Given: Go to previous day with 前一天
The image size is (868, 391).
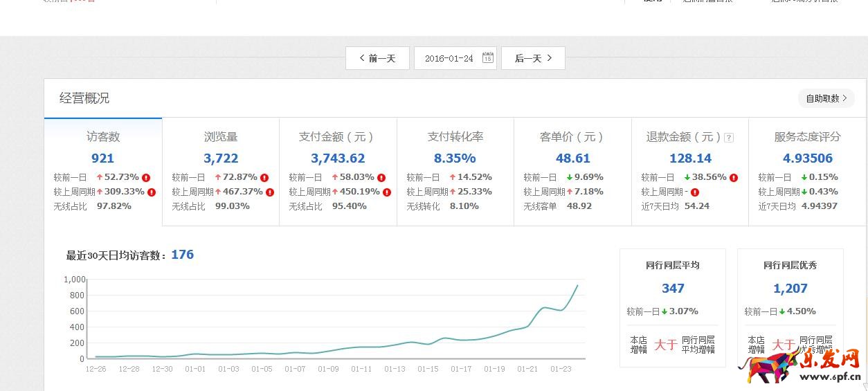Looking at the screenshot, I should tap(377, 58).
